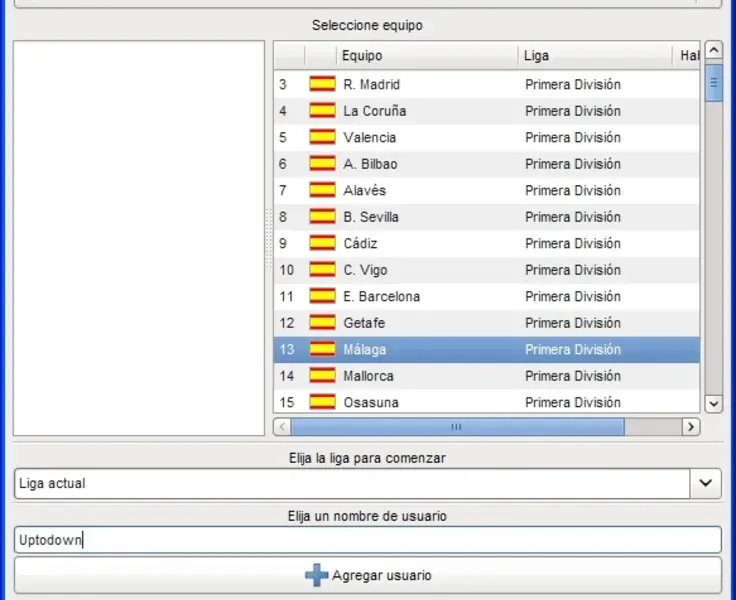Click Primera División in the R. Madrid row

coord(573,85)
